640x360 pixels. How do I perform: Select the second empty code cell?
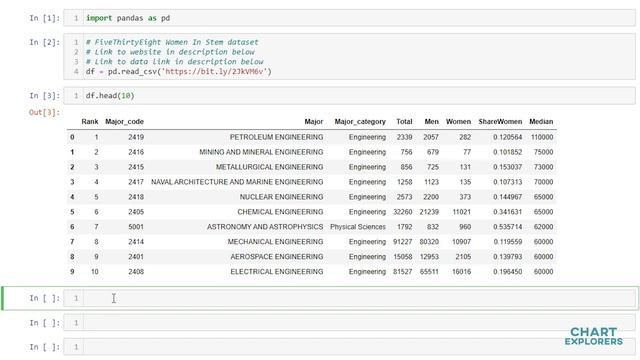coord(349,323)
